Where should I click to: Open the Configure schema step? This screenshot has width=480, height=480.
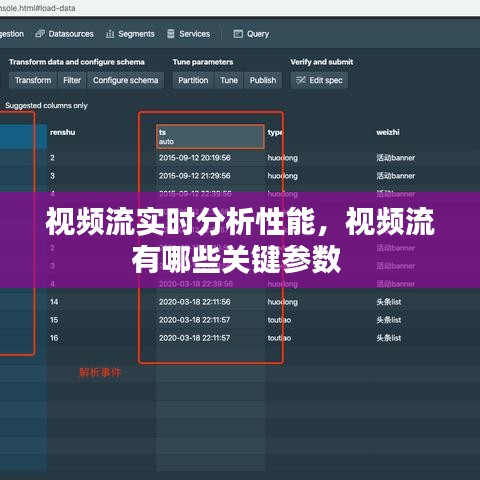125,80
